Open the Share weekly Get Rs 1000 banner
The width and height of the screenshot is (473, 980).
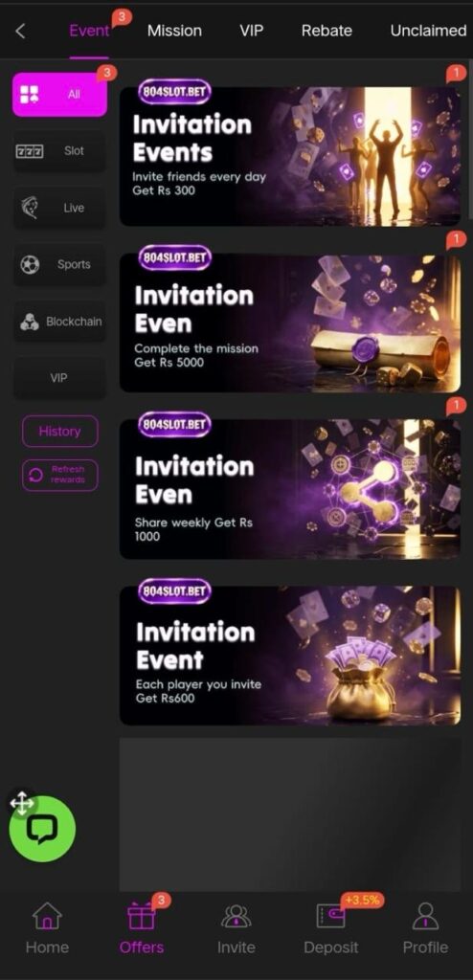290,489
